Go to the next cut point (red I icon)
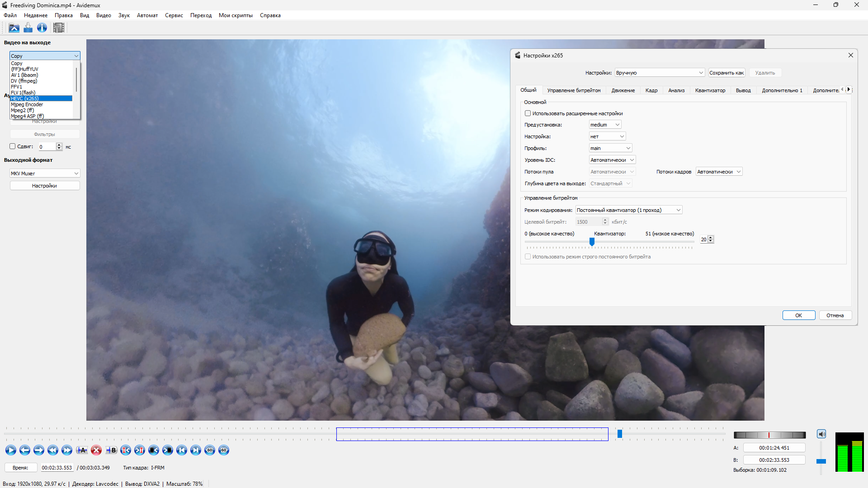 pyautogui.click(x=140, y=450)
